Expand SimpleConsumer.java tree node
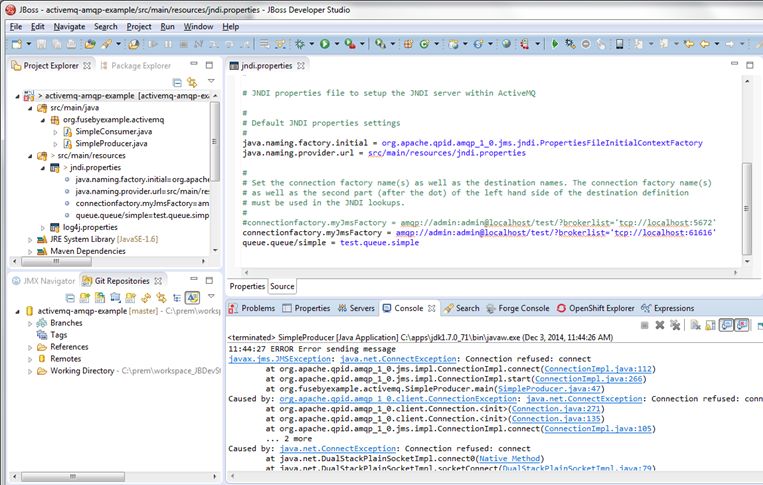 [x=55, y=132]
